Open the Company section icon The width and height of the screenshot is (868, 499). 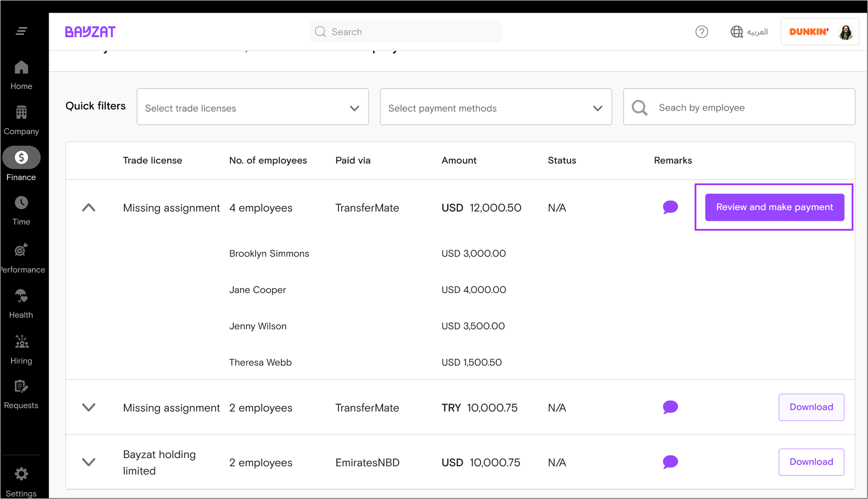21,113
